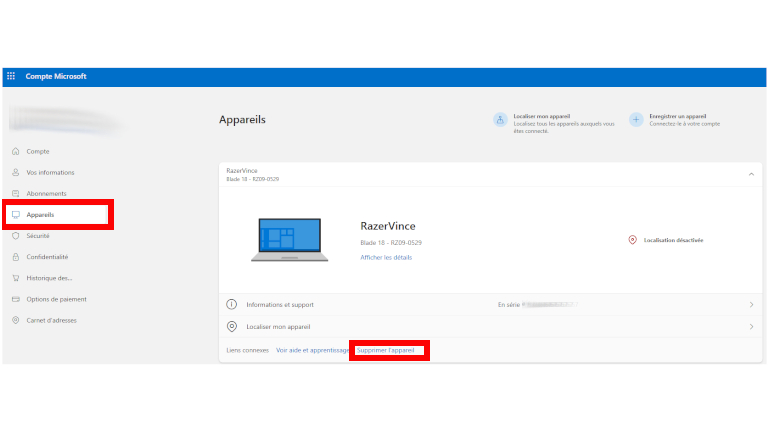Click the Options de paiement card icon
This screenshot has height=432, width=768.
16,299
